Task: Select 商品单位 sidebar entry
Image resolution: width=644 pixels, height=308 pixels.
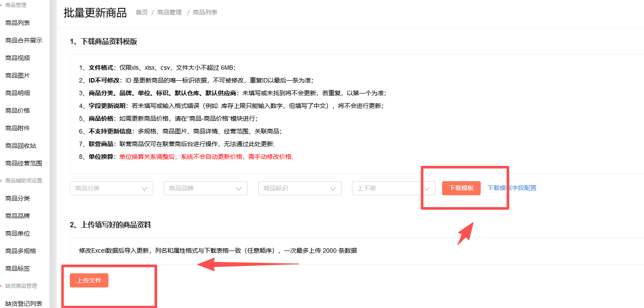Action: [x=18, y=233]
